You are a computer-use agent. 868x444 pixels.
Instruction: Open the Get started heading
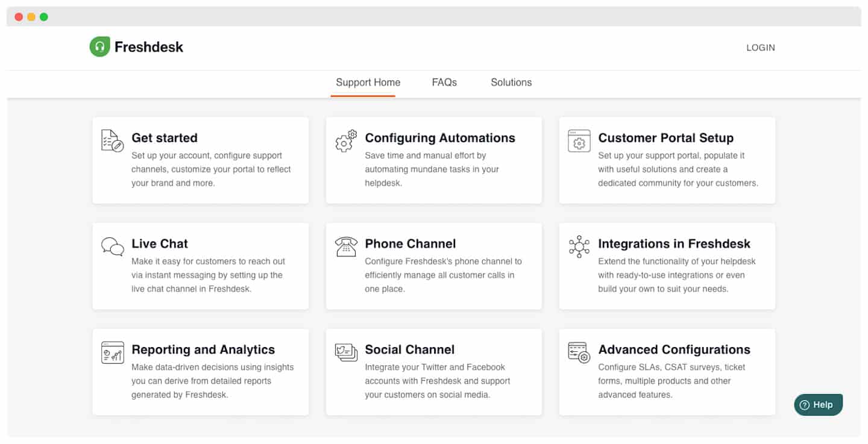[165, 138]
